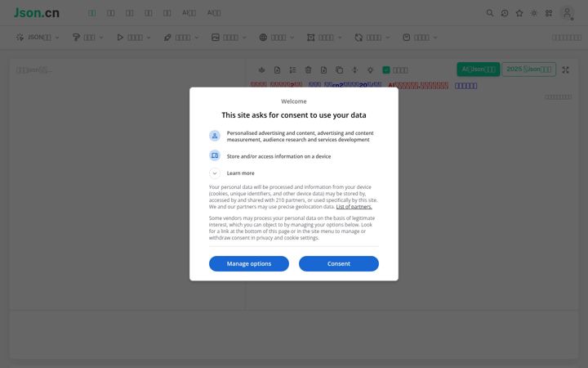Click the person icon beside Personalised advertising

point(215,136)
